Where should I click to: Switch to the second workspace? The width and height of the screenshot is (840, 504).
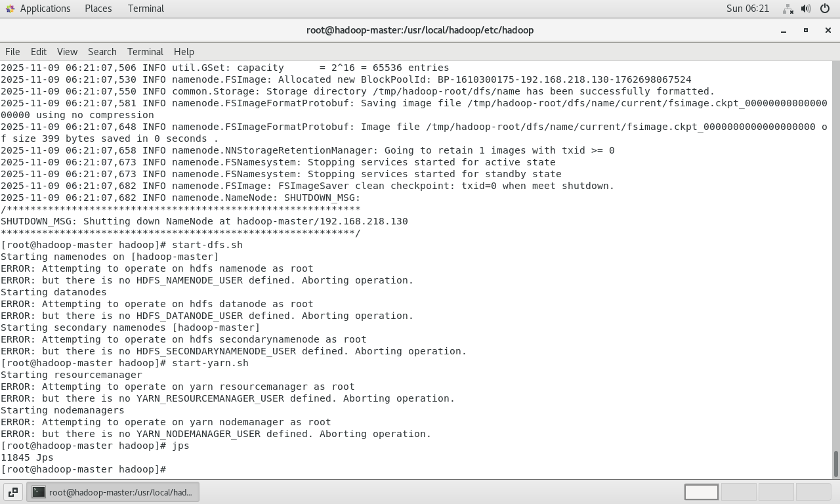pos(739,492)
